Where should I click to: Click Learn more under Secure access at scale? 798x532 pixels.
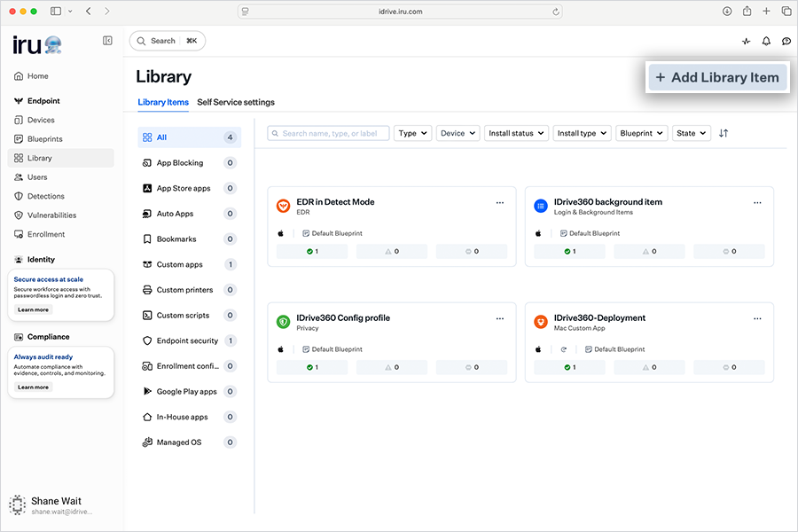33,309
